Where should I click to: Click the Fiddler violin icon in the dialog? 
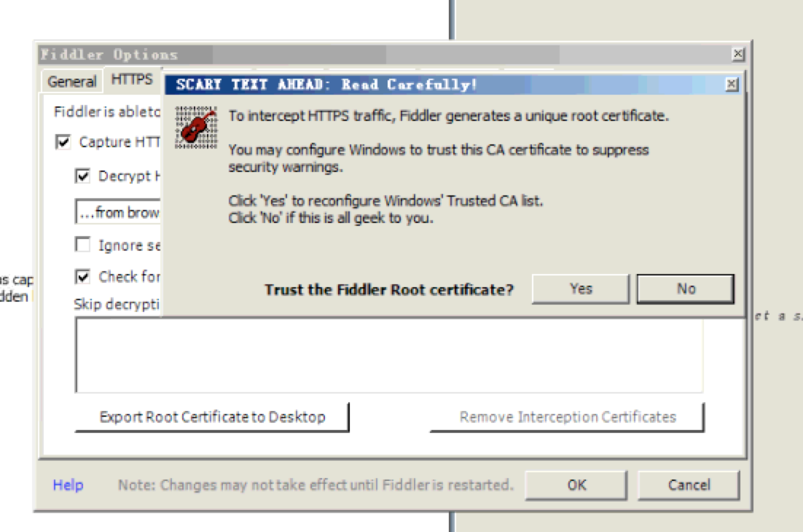[196, 128]
